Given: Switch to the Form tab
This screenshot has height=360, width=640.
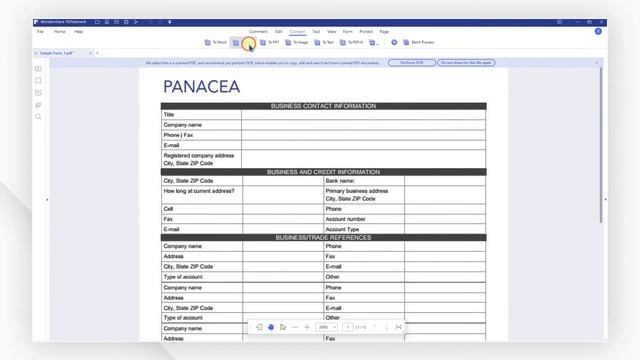Looking at the screenshot, I should point(347,31).
